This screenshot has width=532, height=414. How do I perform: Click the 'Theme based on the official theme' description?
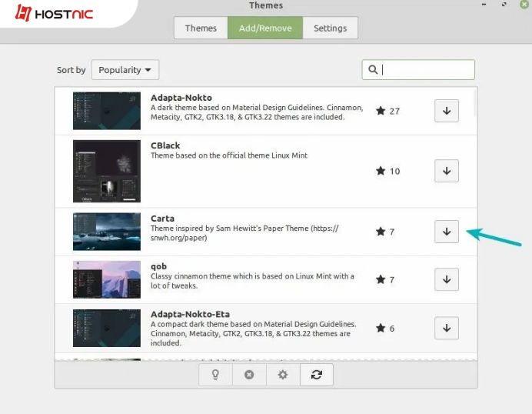[229, 155]
